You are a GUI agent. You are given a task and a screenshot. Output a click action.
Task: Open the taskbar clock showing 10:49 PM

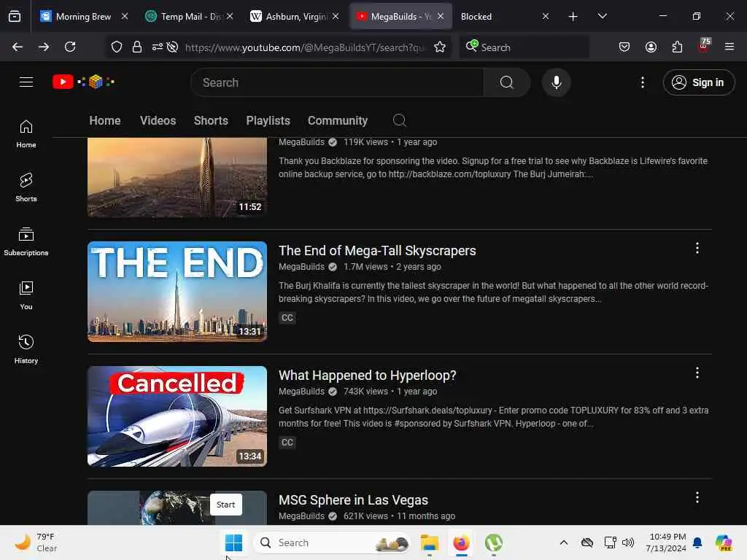coord(666,542)
